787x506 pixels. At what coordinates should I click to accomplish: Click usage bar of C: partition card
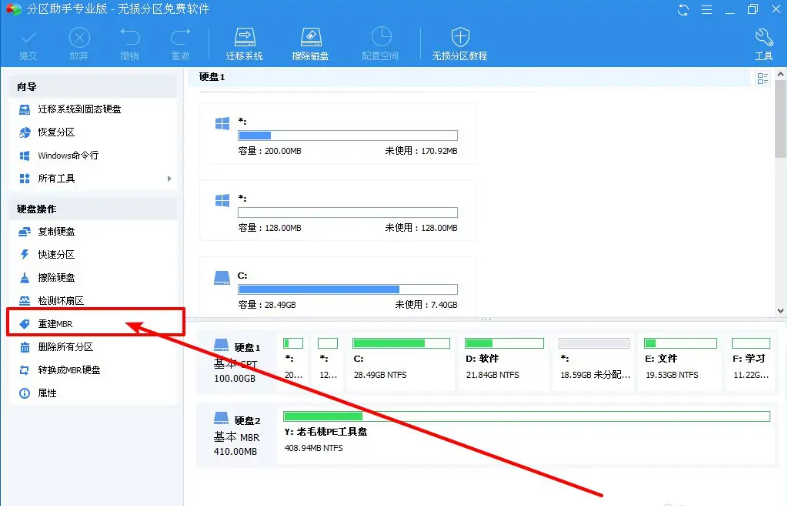348,290
